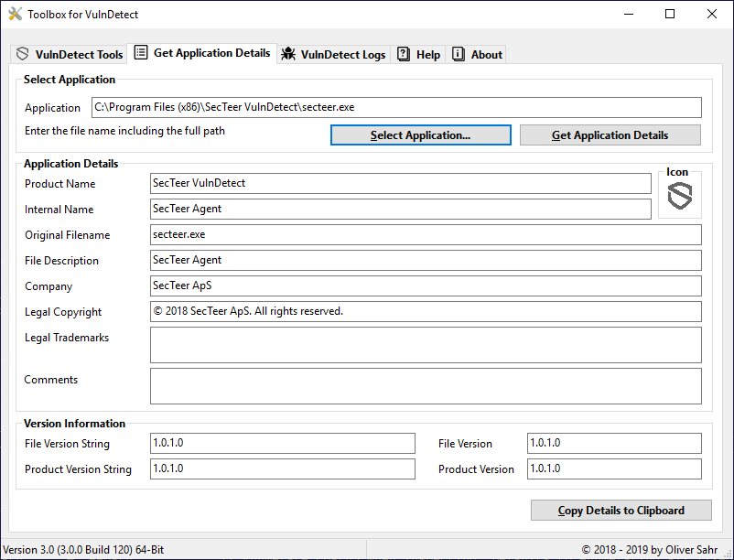Open the About tab
The height and width of the screenshot is (560, 734).
(x=477, y=54)
